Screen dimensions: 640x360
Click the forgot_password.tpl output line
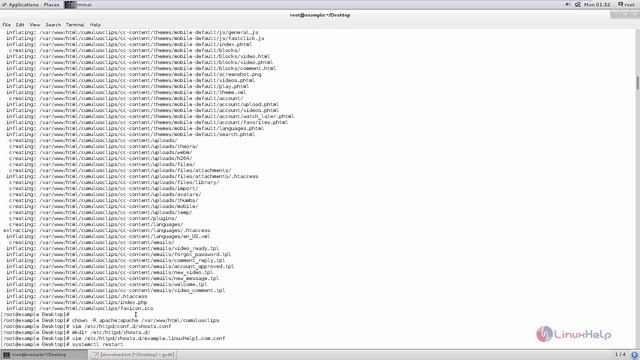pyautogui.click(x=118, y=254)
